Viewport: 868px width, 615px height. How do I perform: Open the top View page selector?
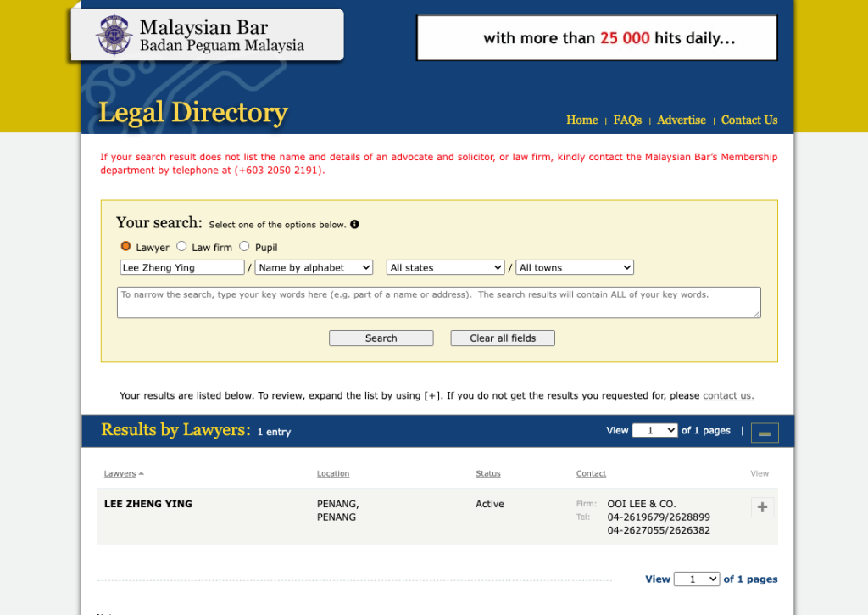[x=655, y=431]
